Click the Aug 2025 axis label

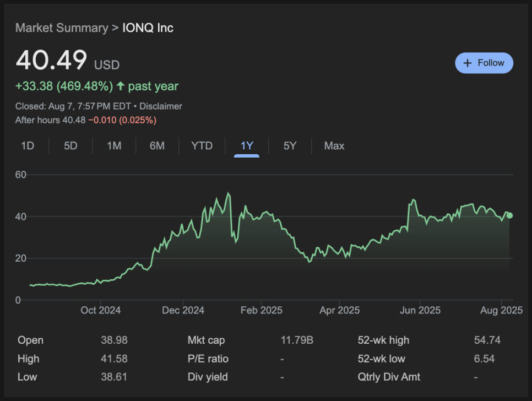tap(501, 310)
